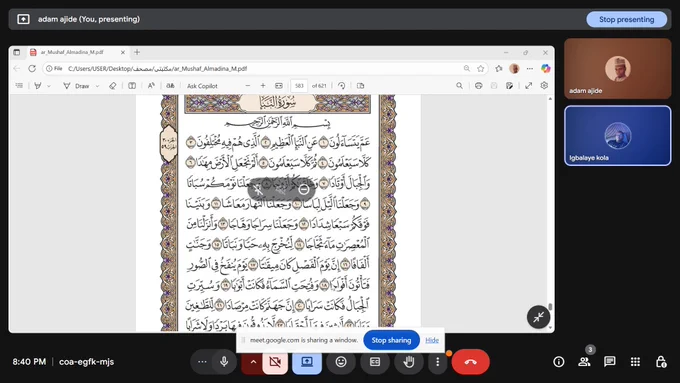Save as a copy of the PDF
Viewport: 680px width, 383px height.
point(510,86)
